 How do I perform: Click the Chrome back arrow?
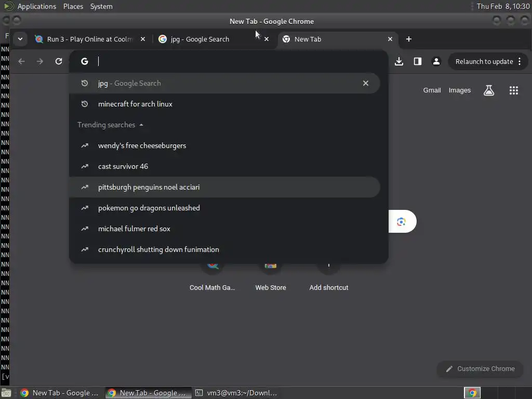(21, 61)
